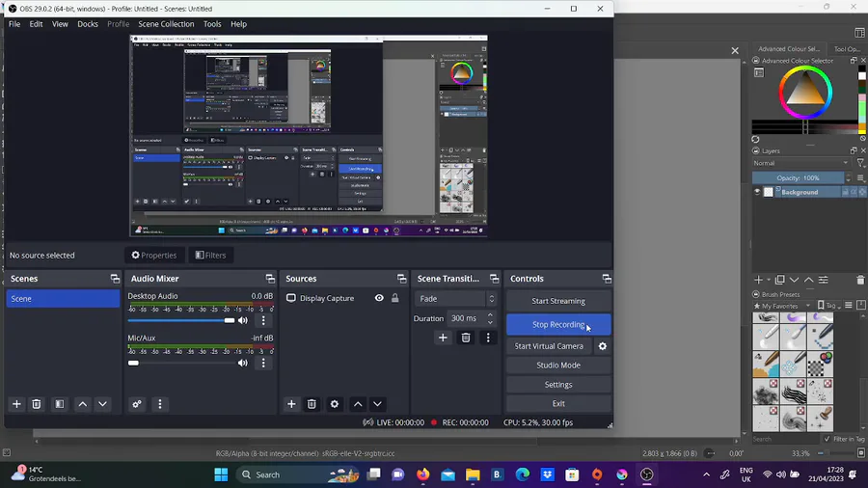
Task: Show hidden system tray icons chevron
Action: pos(706,474)
